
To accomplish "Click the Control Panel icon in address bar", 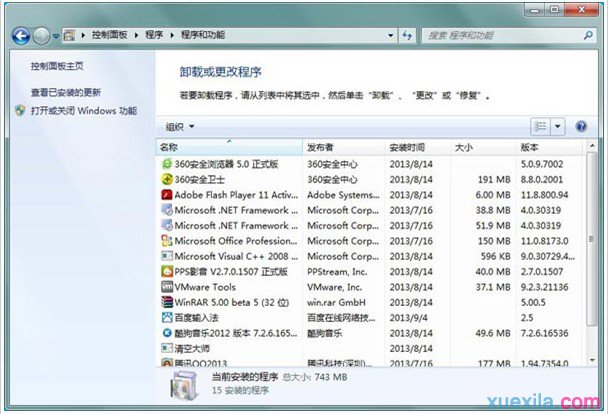I will pyautogui.click(x=69, y=36).
